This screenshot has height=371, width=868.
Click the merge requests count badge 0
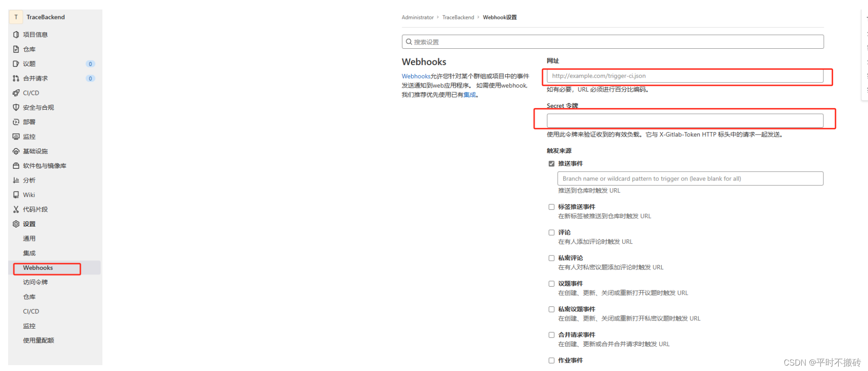pyautogui.click(x=90, y=79)
